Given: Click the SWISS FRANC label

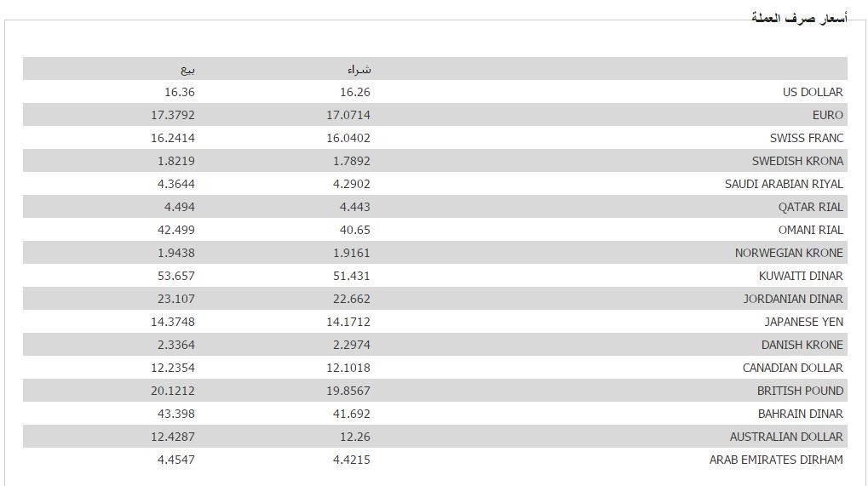Looking at the screenshot, I should tap(807, 138).
